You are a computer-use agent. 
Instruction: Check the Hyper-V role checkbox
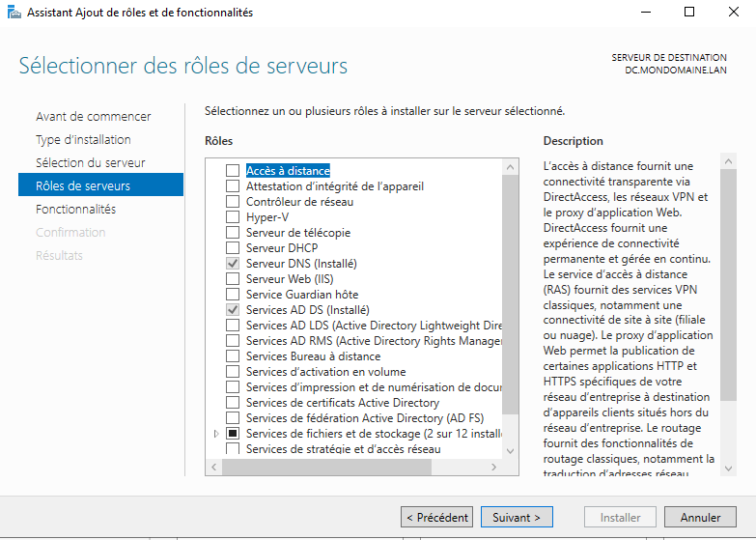point(233,216)
